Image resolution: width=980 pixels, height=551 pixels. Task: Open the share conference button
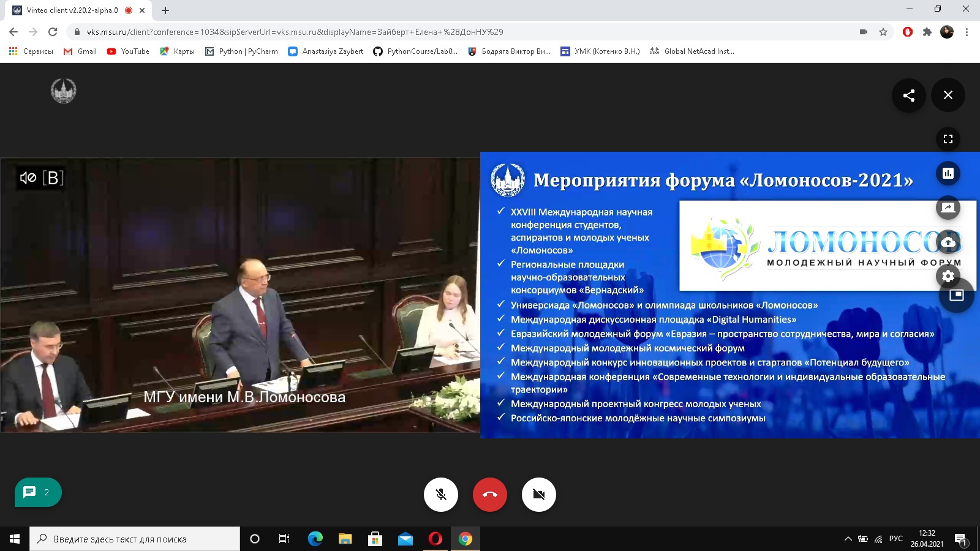coord(909,95)
